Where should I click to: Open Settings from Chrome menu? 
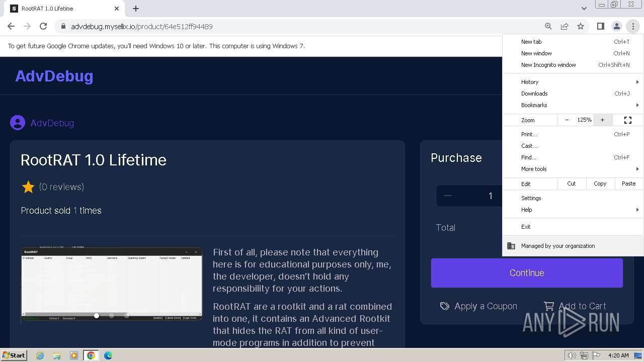click(x=573, y=198)
